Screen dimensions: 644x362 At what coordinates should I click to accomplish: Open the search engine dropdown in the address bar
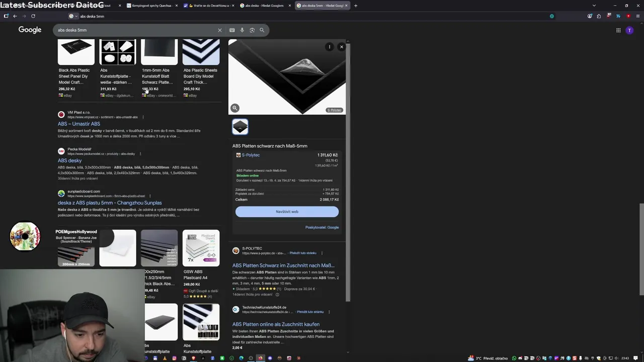coord(72,16)
